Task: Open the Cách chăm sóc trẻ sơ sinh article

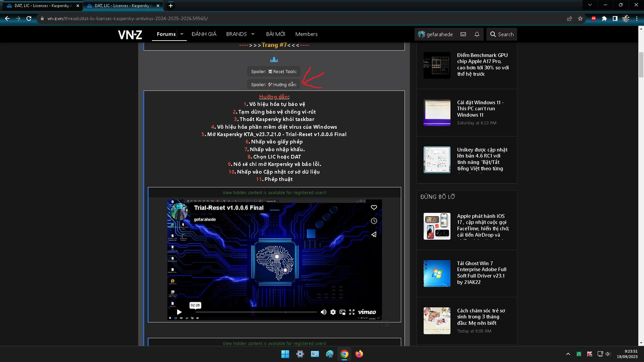Action: click(481, 317)
